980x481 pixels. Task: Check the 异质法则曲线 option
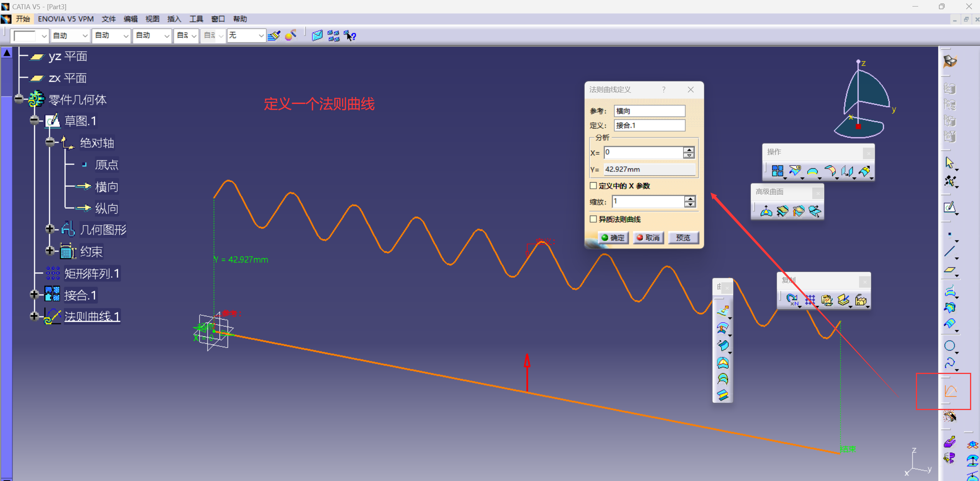tap(593, 219)
